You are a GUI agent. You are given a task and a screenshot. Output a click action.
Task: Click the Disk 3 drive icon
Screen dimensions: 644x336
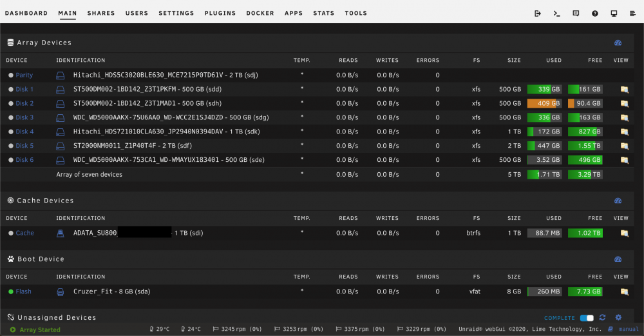(61, 117)
